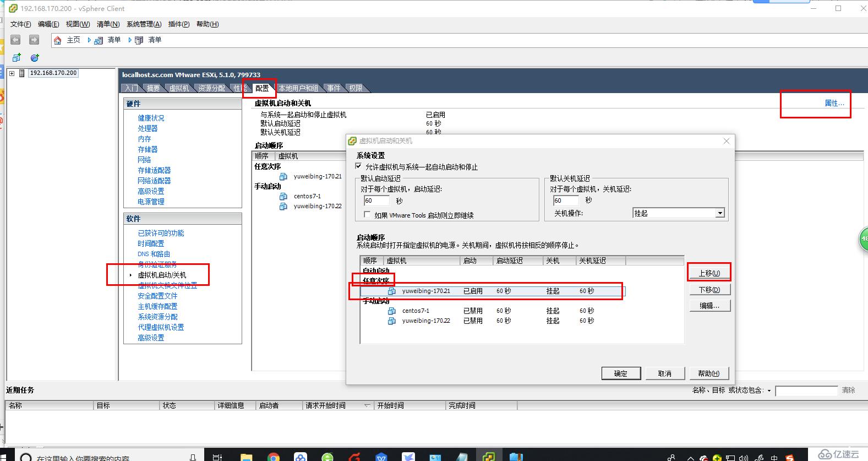Image resolution: width=868 pixels, height=461 pixels.
Task: Click the yuweibing-170.21 VM icon in dialog
Action: pos(392,291)
